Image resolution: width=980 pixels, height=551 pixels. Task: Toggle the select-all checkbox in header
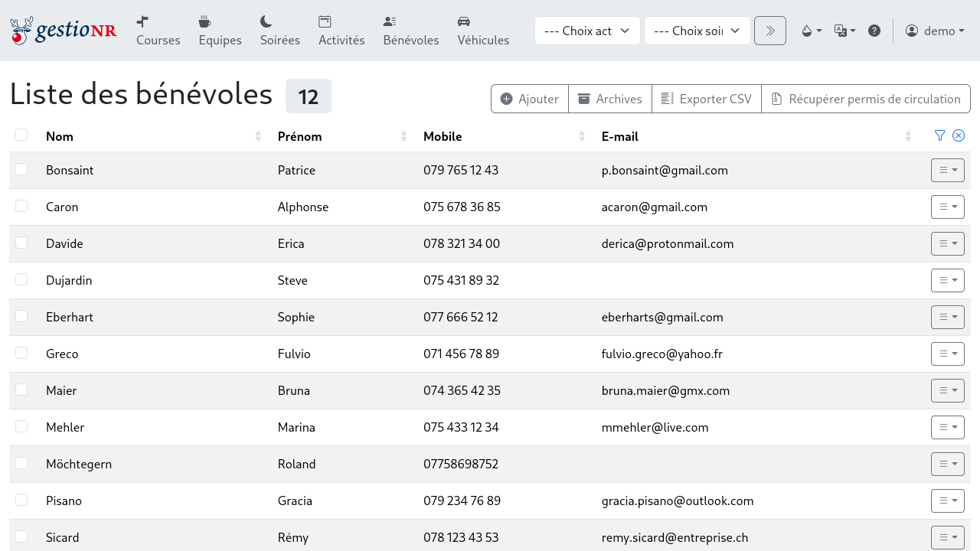pos(21,135)
